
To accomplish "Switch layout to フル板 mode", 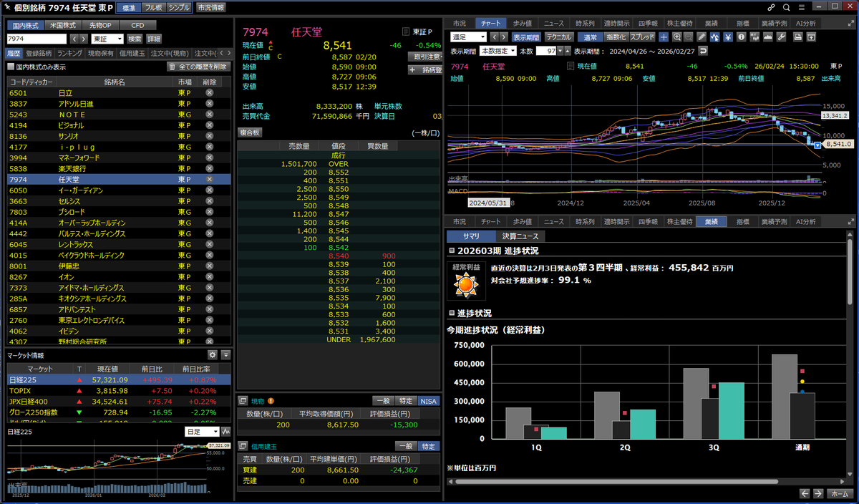I will pos(152,7).
